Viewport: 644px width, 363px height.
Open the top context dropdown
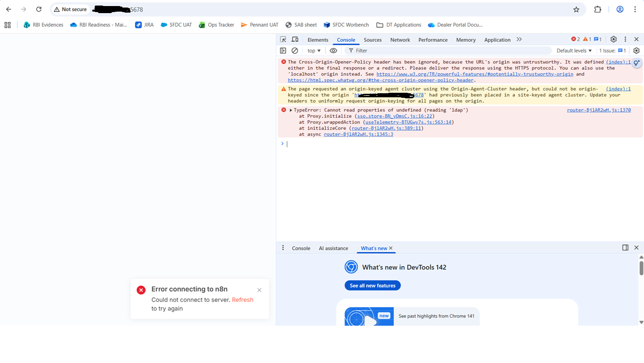point(314,50)
